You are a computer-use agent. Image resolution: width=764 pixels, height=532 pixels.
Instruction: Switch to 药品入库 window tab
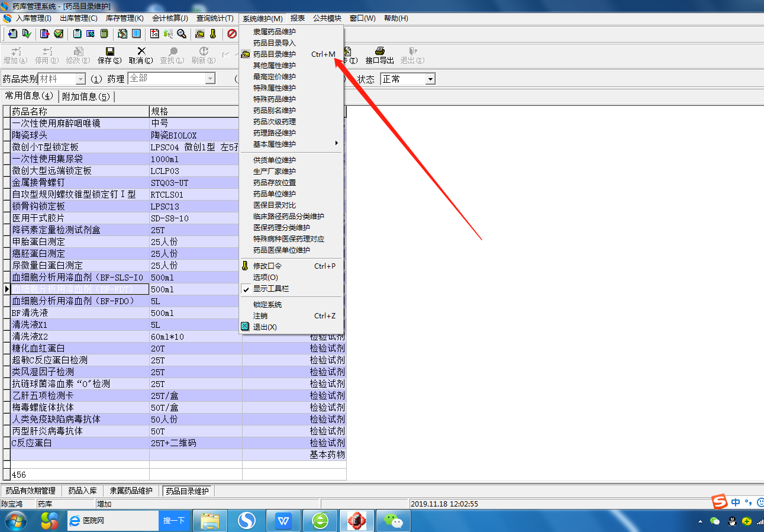click(82, 491)
